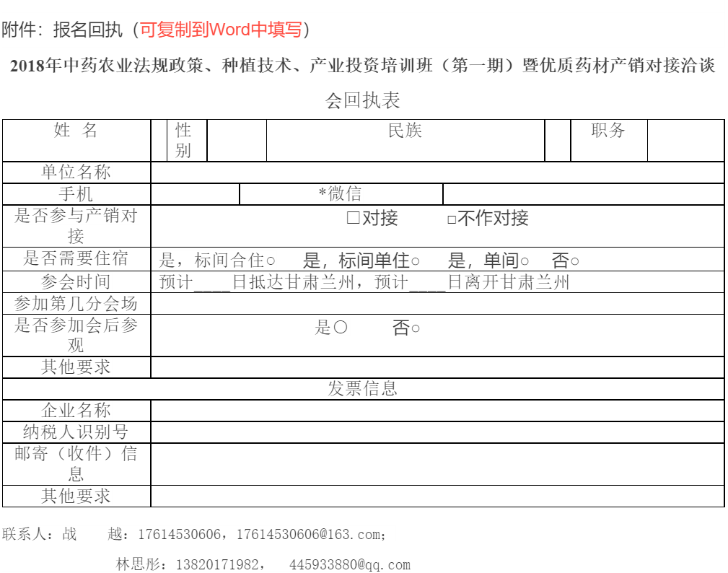Select 是 for 是否参加会后参观
Image resolution: width=728 pixels, height=573 pixels.
click(341, 328)
